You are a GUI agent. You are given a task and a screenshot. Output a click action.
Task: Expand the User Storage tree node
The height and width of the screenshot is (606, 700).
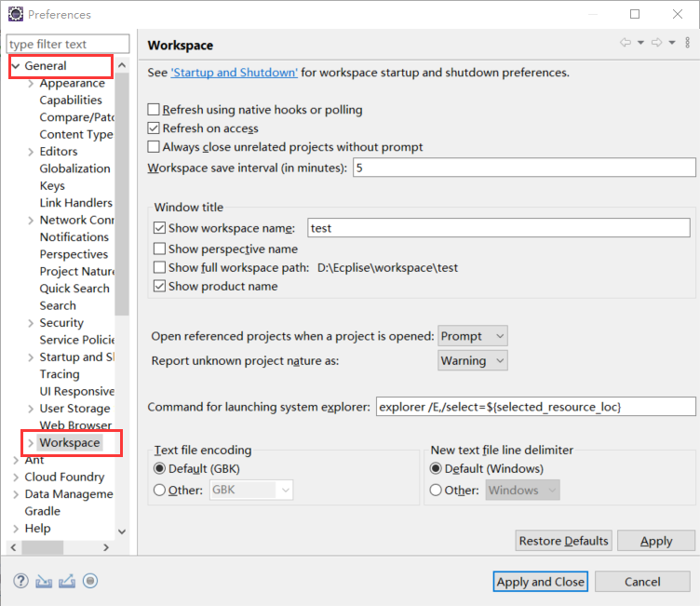[x=31, y=409]
